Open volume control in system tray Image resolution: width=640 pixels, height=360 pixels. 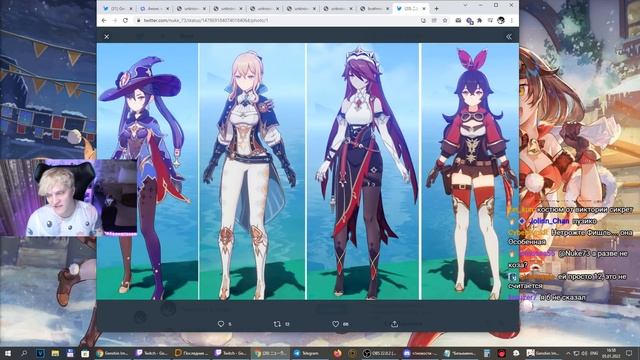pos(585,353)
